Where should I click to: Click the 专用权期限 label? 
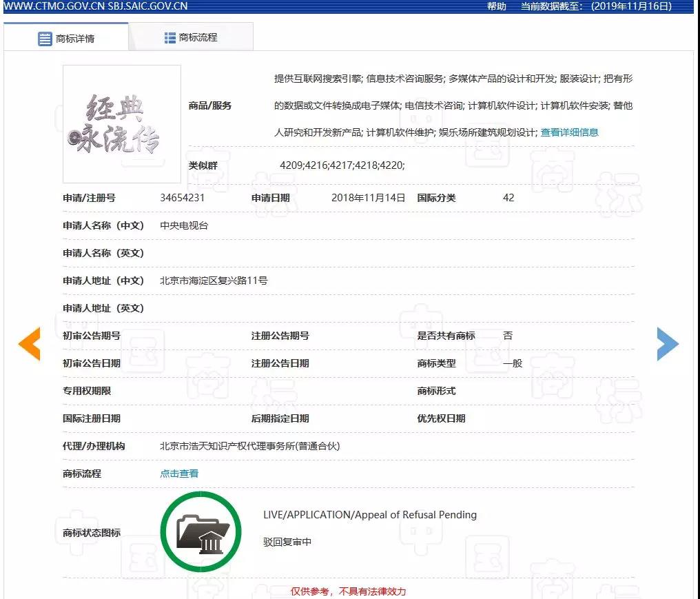[x=87, y=391]
